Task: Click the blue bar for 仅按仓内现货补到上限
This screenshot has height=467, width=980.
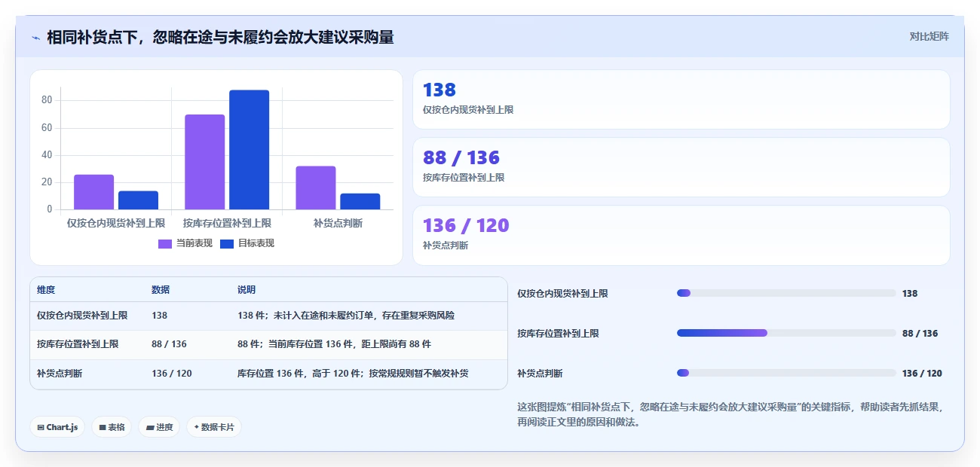Action: [139, 200]
